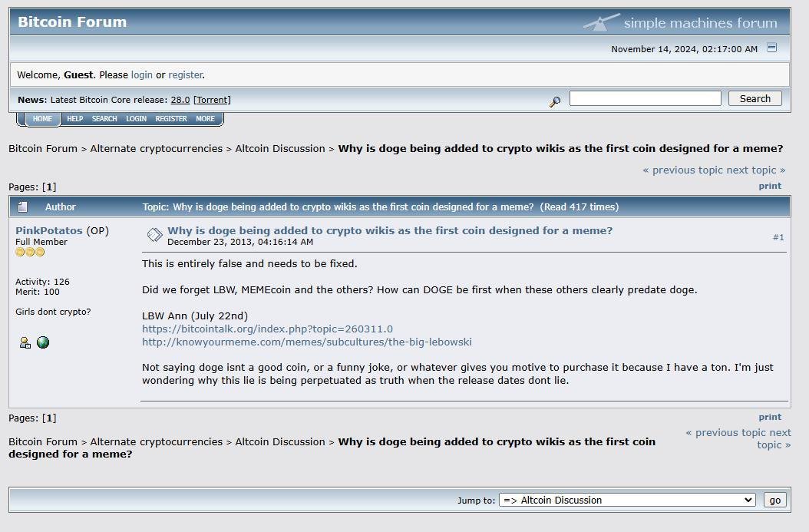Click the simple machines forum logo
This screenshot has width=809, height=532.
[x=680, y=22]
